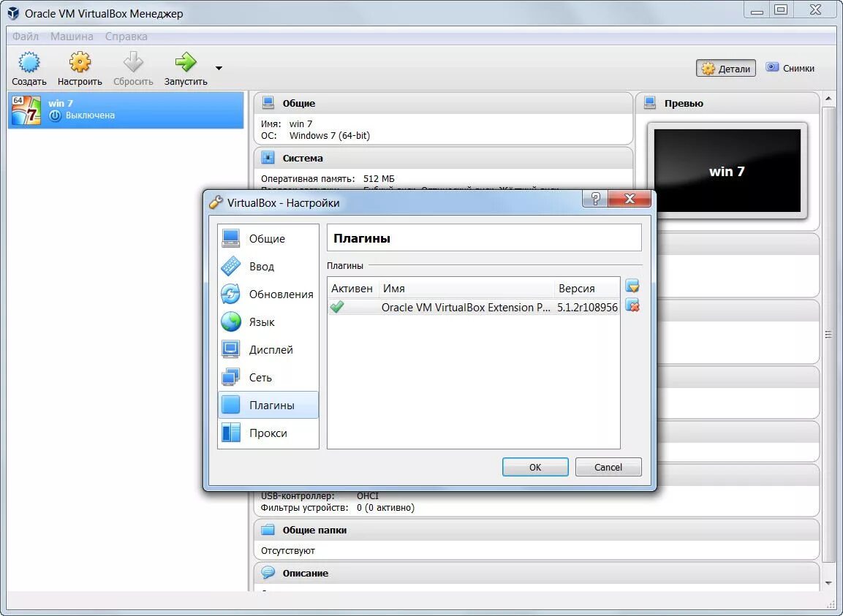Select the Плагины settings category
The height and width of the screenshot is (616, 843).
(x=268, y=406)
